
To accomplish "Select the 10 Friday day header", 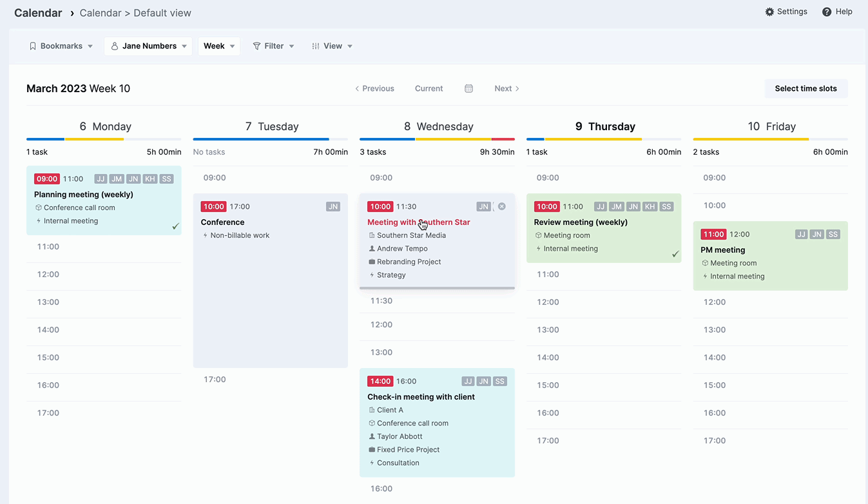I will point(771,126).
